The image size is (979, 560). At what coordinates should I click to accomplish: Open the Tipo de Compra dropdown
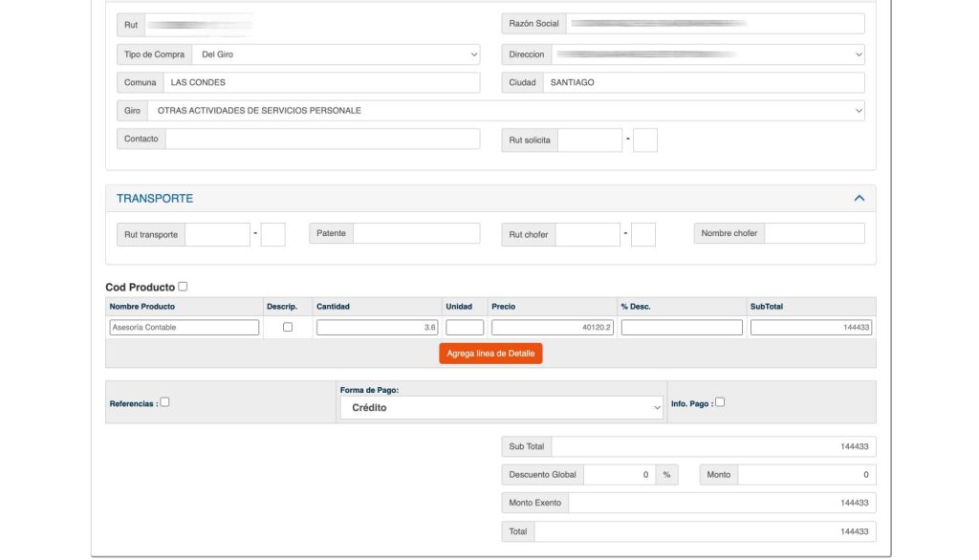[x=337, y=55]
